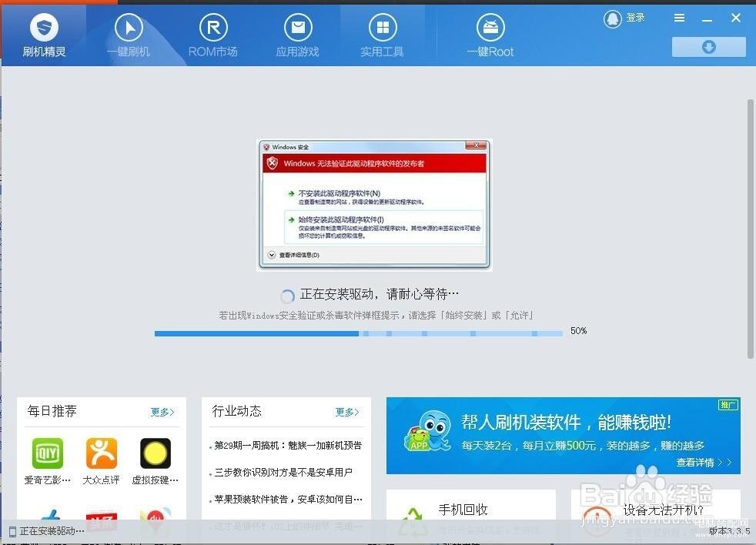Open the 刷机精灵 home tab
This screenshot has width=756, height=545.
(x=44, y=35)
